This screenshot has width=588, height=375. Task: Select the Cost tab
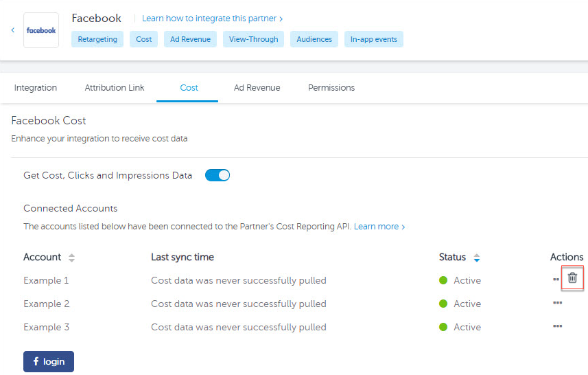[189, 87]
